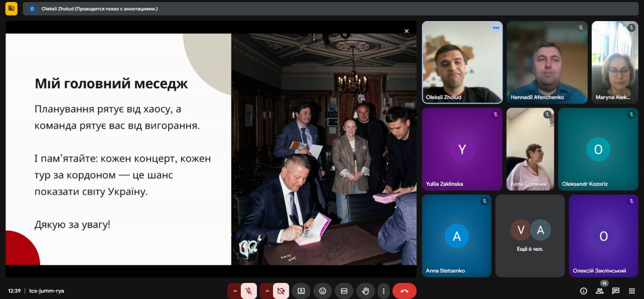644x299 pixels.
Task: Close the presented slide with X
Action: click(x=407, y=31)
